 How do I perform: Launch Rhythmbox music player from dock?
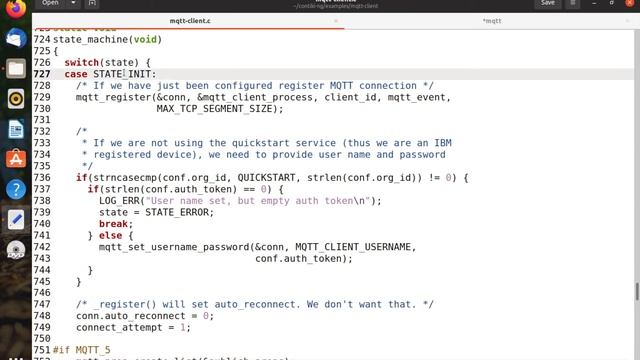point(16,99)
